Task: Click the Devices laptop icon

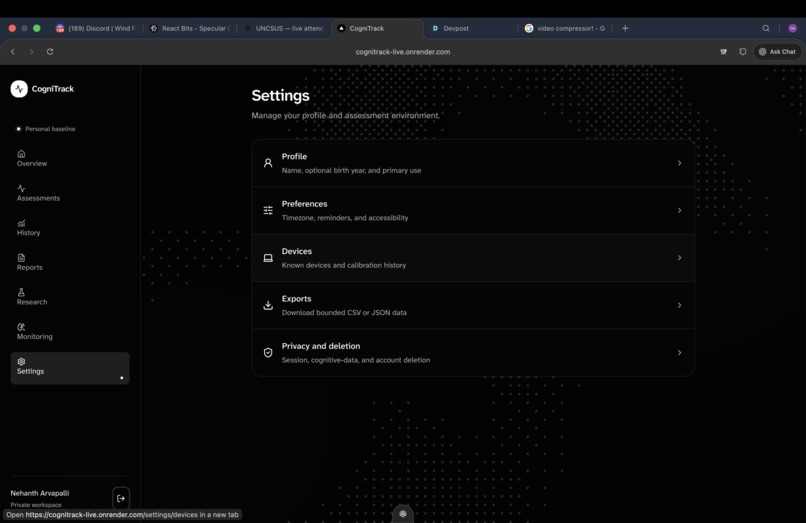Action: (268, 258)
